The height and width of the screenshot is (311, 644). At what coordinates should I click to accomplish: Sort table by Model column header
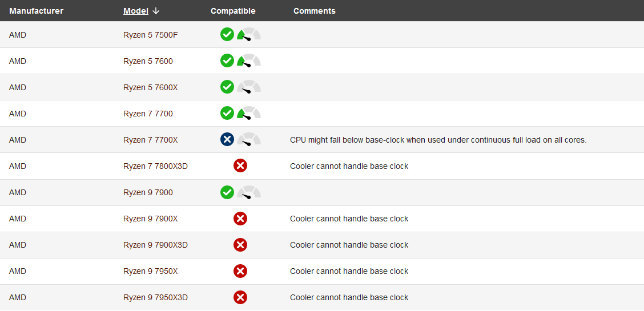(136, 11)
